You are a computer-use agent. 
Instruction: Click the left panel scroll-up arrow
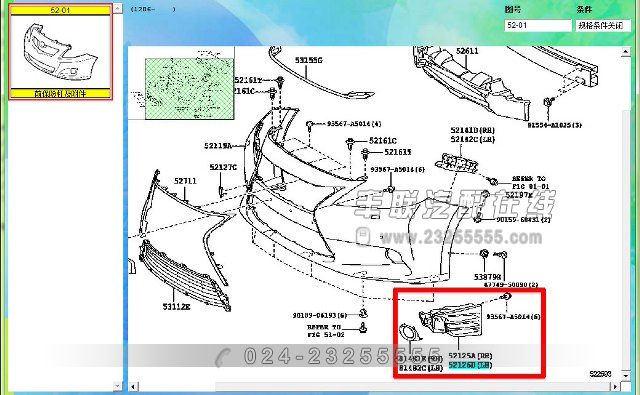pos(118,8)
